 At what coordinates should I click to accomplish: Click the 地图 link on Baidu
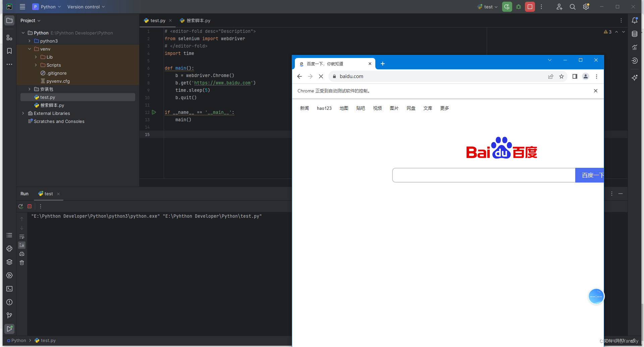pyautogui.click(x=344, y=108)
